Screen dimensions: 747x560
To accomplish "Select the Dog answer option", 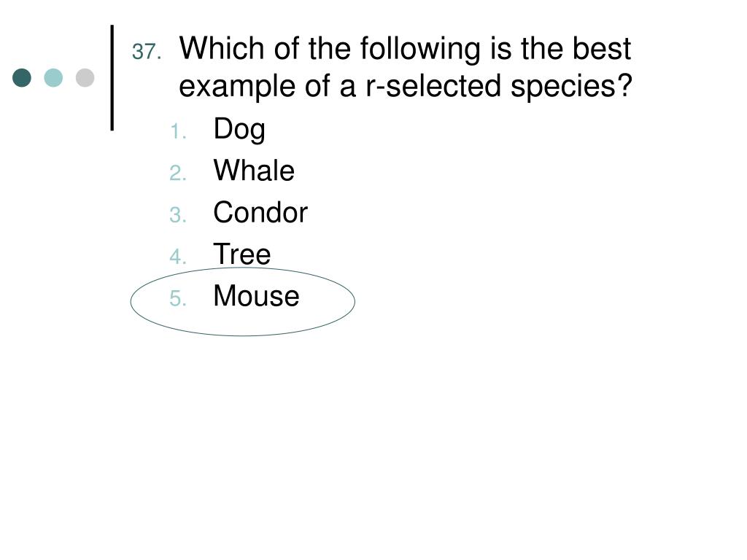I will click(x=239, y=130).
